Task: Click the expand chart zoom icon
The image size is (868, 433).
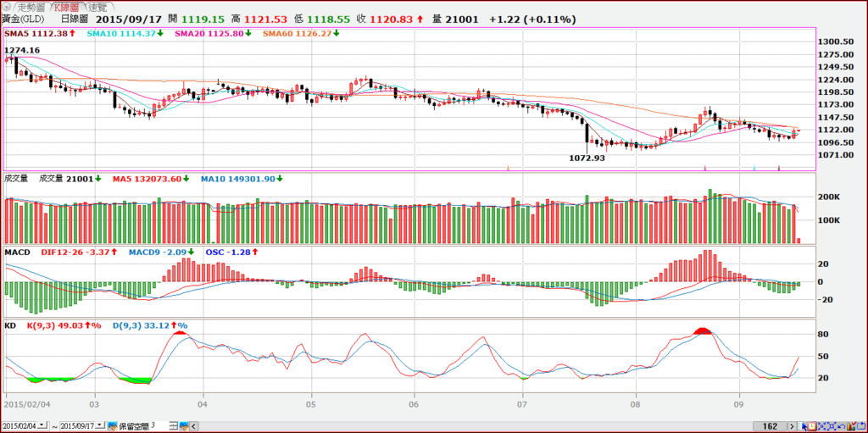Action: 832,426
